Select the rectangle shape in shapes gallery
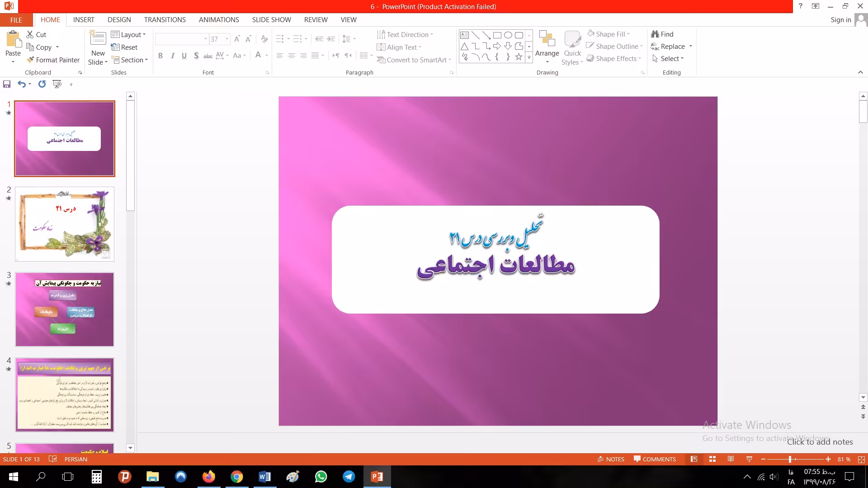 497,35
